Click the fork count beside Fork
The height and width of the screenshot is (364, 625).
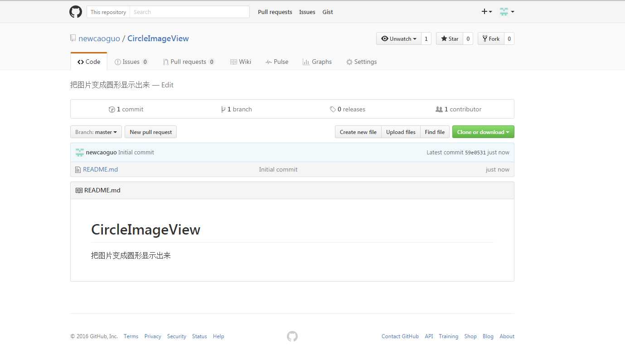click(x=509, y=39)
